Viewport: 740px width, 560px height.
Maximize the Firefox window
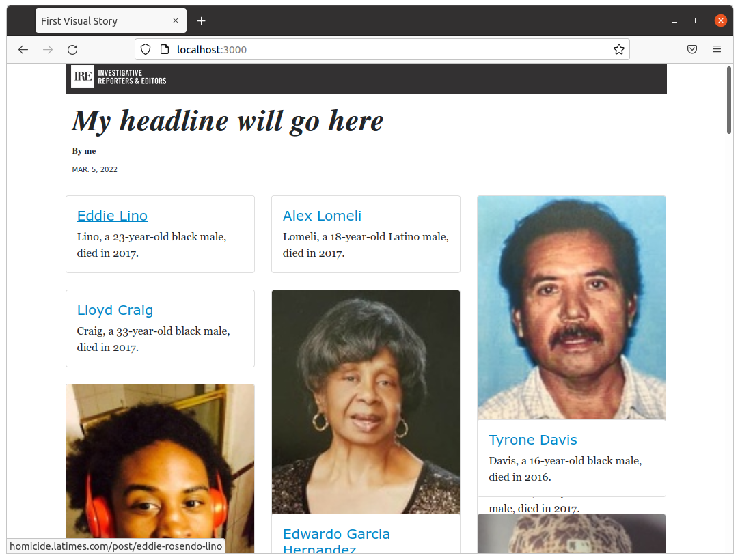point(698,20)
